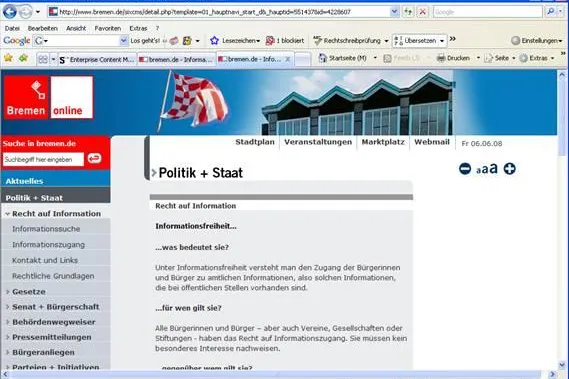This screenshot has width=569, height=379.
Task: Click the red search submit arrow button
Action: (94, 158)
